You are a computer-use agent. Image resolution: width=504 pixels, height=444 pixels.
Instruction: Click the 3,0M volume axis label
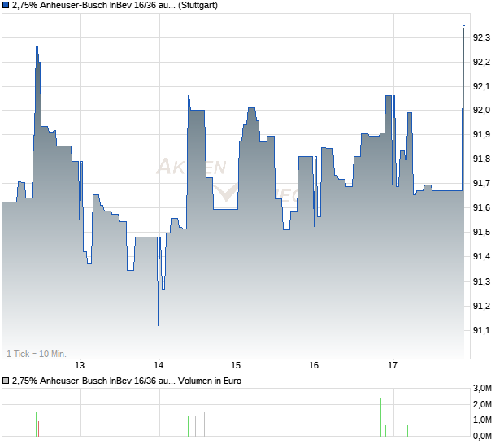click(x=482, y=389)
